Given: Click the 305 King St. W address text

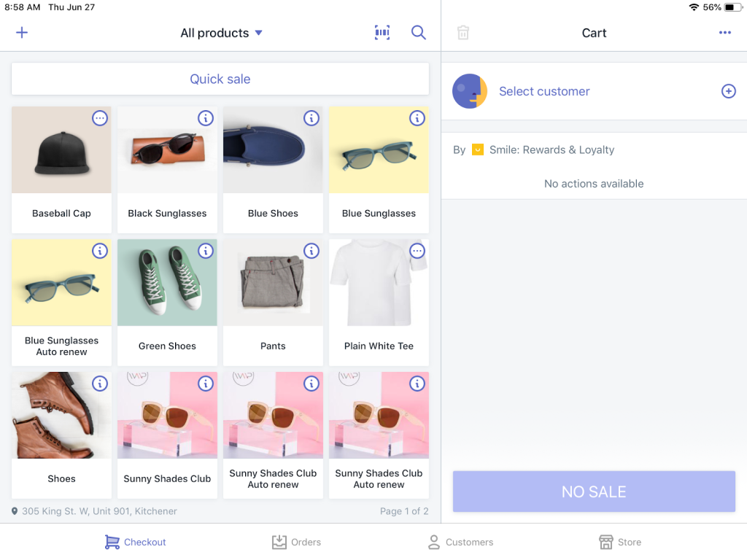Looking at the screenshot, I should coord(99,511).
